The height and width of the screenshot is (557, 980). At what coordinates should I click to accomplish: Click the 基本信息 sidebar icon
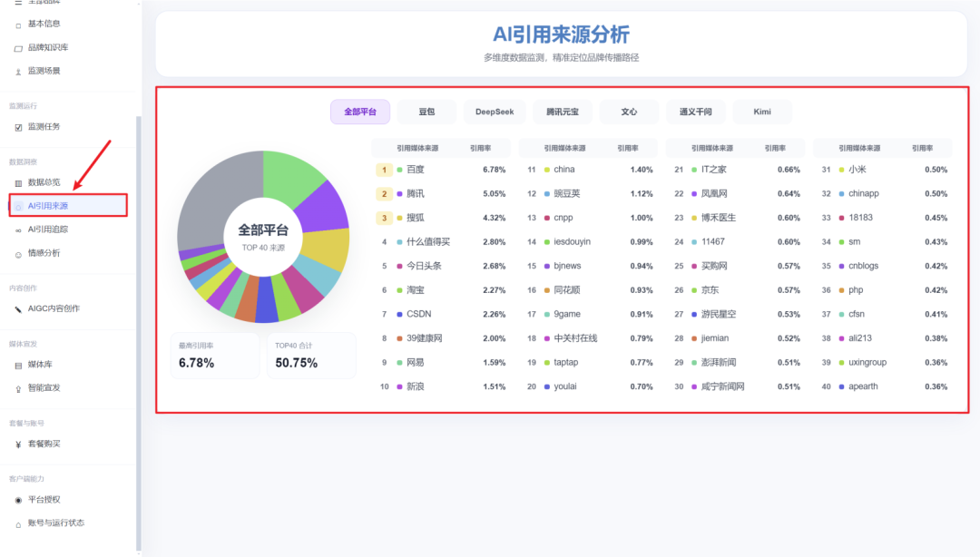18,25
